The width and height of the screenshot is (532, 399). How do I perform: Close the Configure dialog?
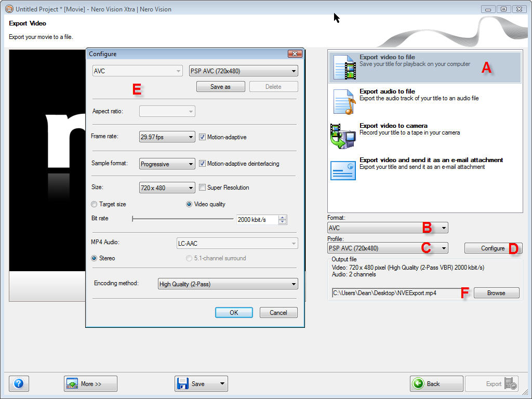click(x=295, y=54)
